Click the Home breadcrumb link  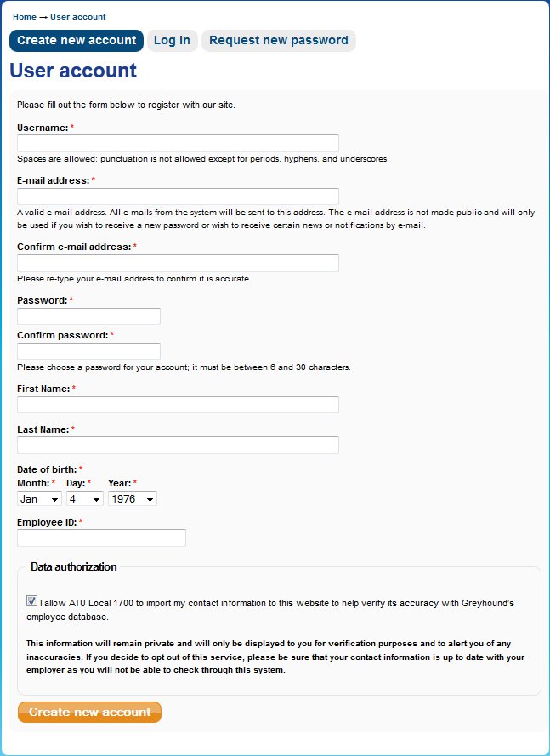click(x=25, y=17)
